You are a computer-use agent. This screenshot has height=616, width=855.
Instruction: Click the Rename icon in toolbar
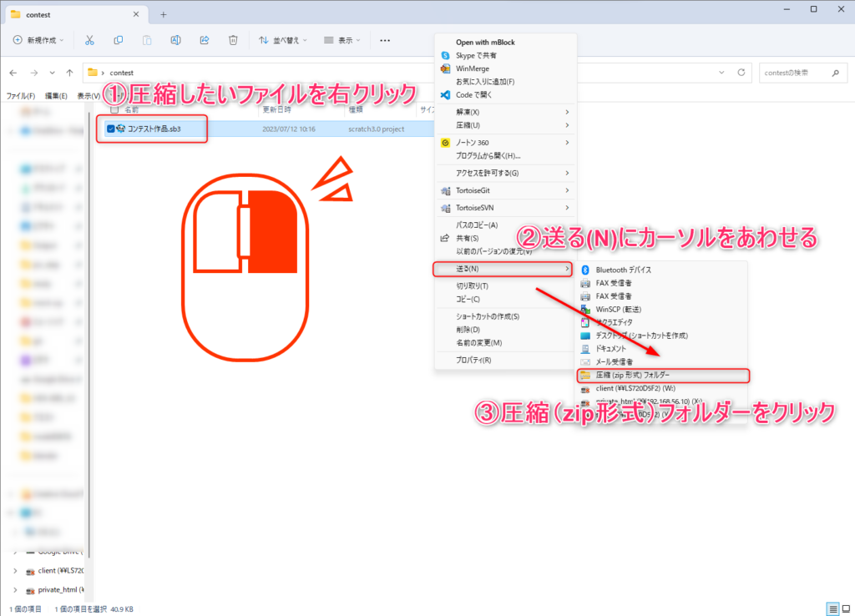click(175, 40)
